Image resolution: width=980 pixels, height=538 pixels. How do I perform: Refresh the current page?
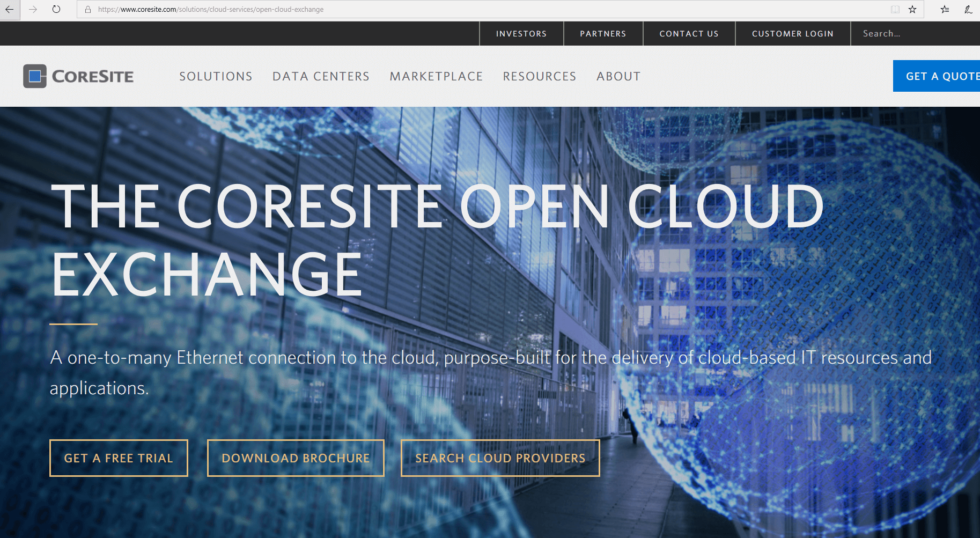coord(56,9)
